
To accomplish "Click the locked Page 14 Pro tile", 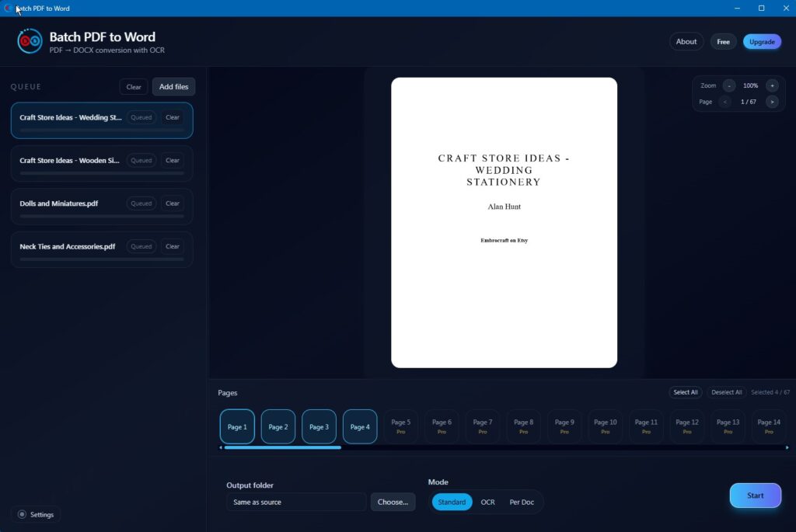I will [769, 426].
